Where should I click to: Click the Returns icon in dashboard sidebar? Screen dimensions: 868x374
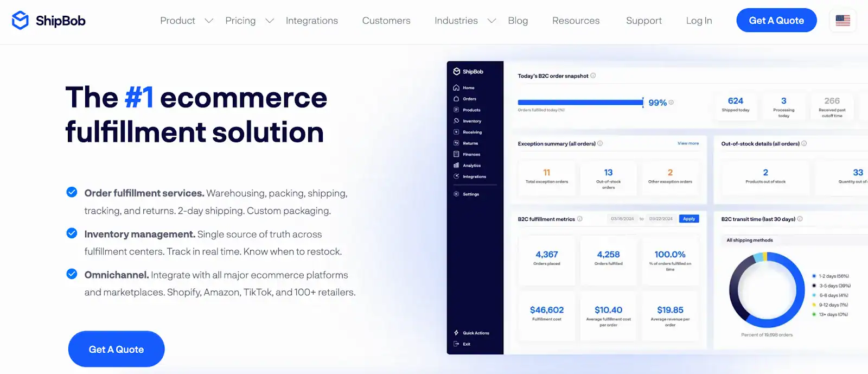coord(456,143)
